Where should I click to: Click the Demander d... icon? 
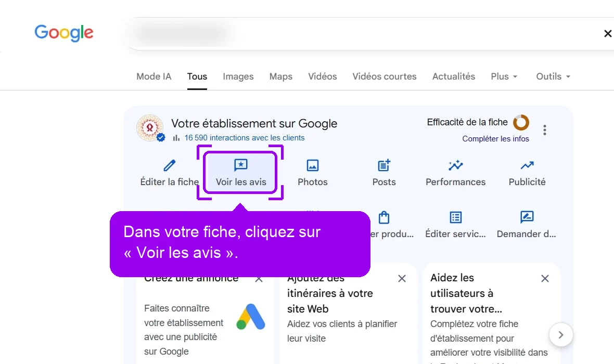click(x=527, y=217)
